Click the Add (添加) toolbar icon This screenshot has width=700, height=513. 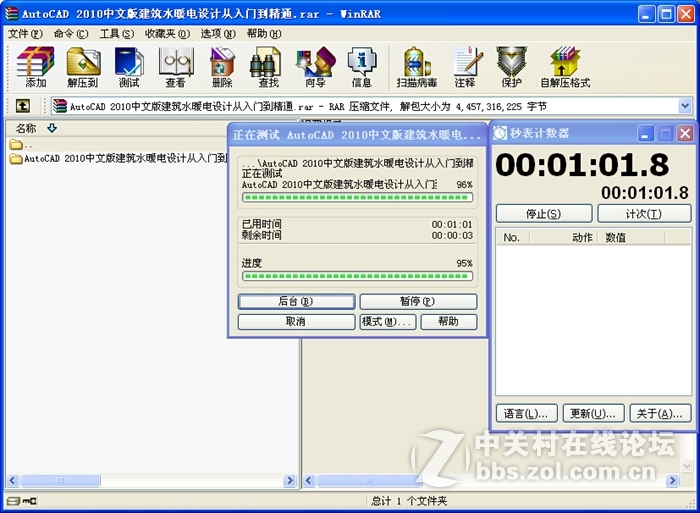point(35,67)
